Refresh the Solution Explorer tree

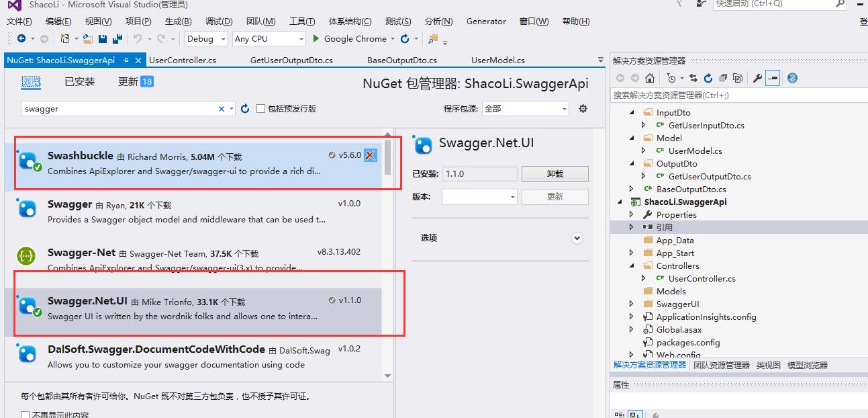point(708,78)
